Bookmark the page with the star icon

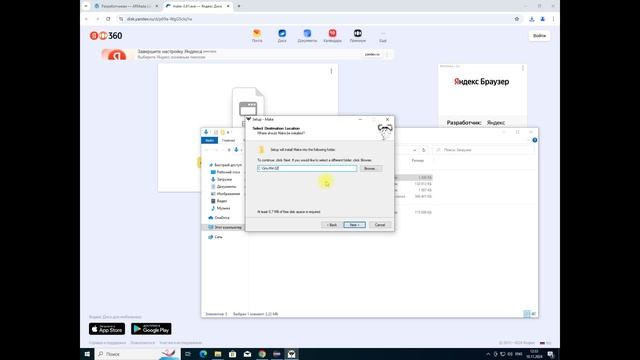point(517,19)
